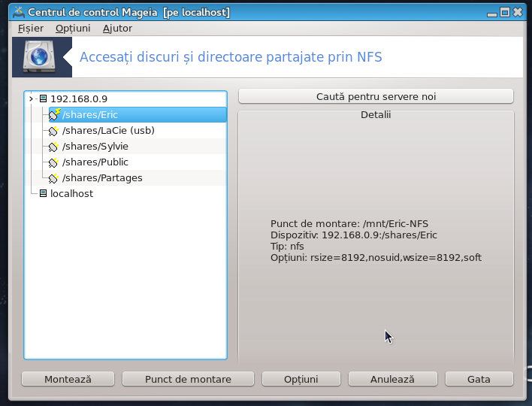Viewport: 532px width, 406px height.
Task: Click the 'Punct de montare: /mnt/Eric-NFS' detail line
Action: [x=349, y=224]
